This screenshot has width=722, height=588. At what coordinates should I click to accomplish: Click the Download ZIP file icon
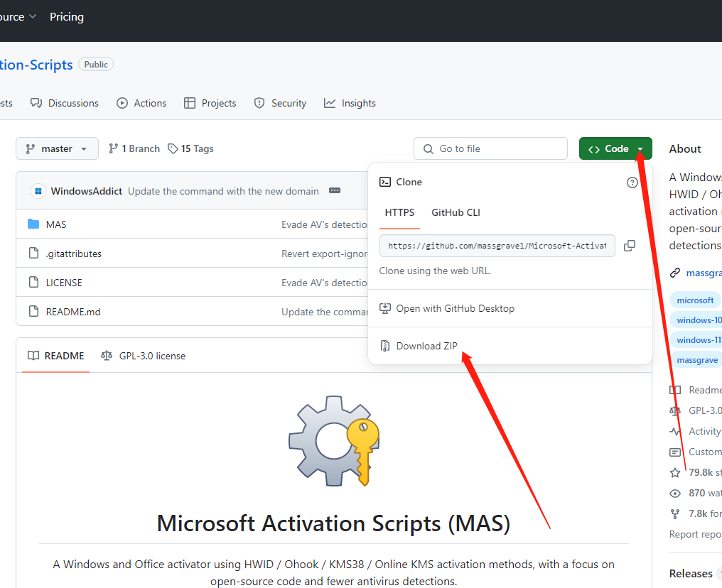(384, 346)
